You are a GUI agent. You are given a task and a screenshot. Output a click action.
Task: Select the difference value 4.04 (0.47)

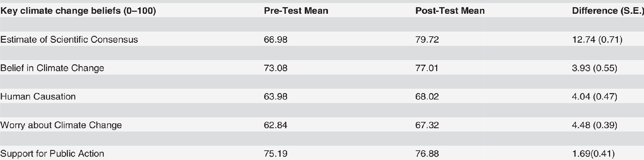click(595, 96)
